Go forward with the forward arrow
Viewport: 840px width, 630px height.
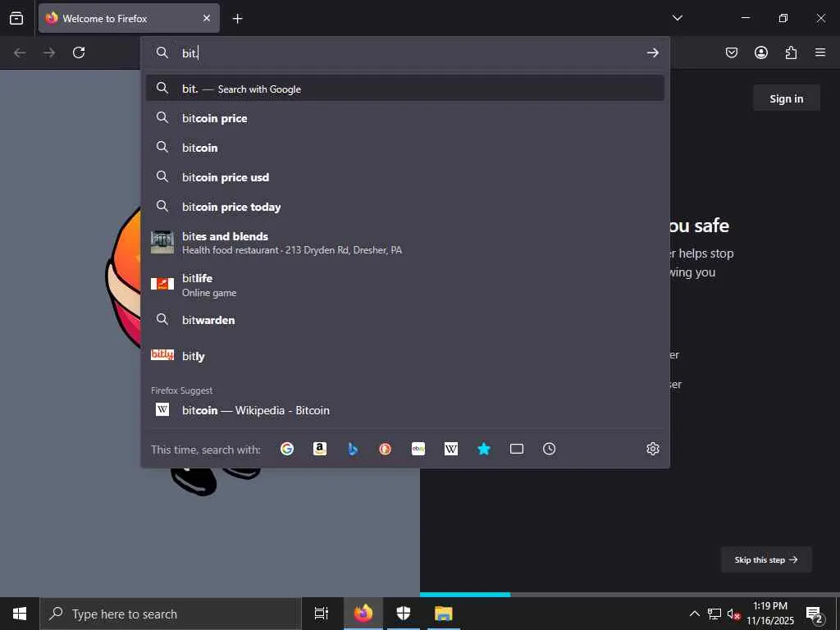[49, 52]
